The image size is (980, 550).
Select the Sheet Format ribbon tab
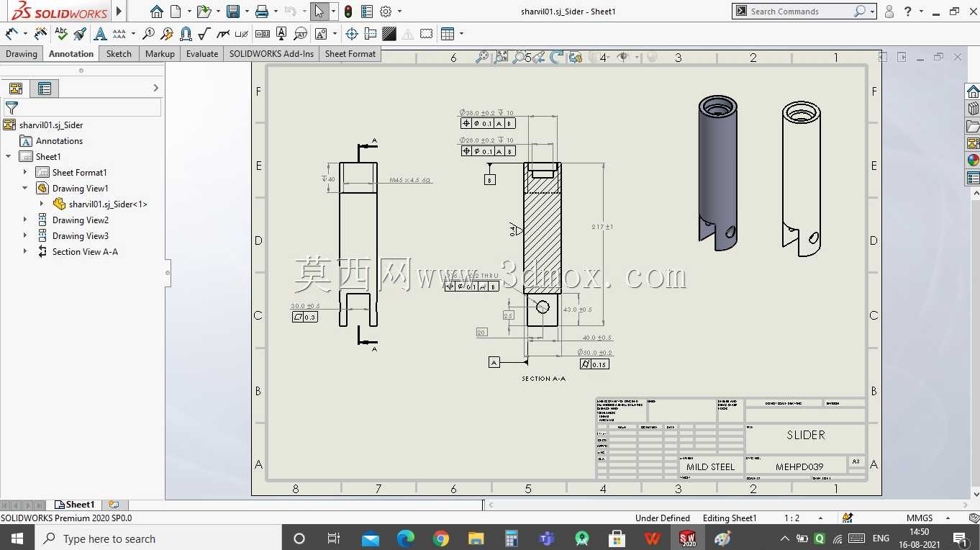pyautogui.click(x=350, y=54)
